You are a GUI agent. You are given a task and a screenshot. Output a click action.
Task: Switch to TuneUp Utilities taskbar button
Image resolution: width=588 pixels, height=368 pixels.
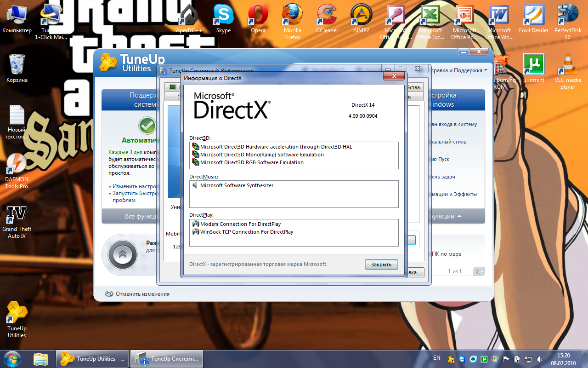(x=92, y=358)
